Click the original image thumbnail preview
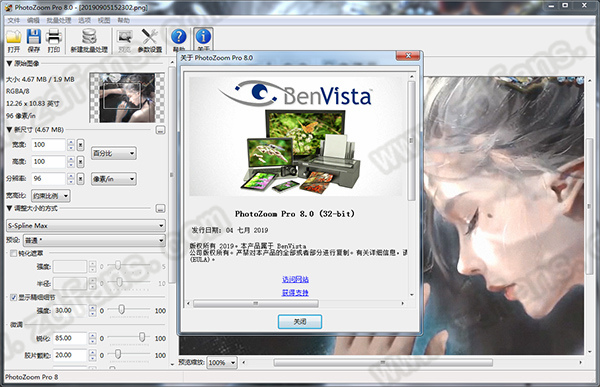Viewport: 600px width, 387px height. (x=127, y=98)
